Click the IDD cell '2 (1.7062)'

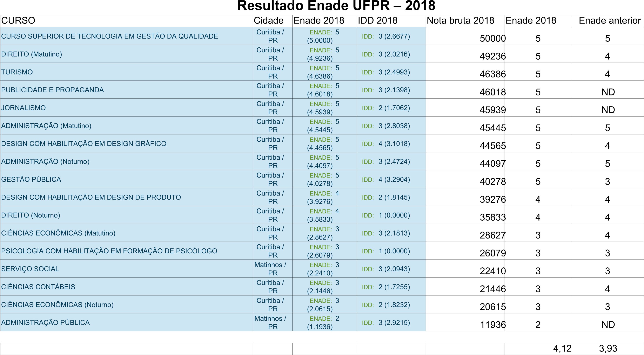point(391,107)
